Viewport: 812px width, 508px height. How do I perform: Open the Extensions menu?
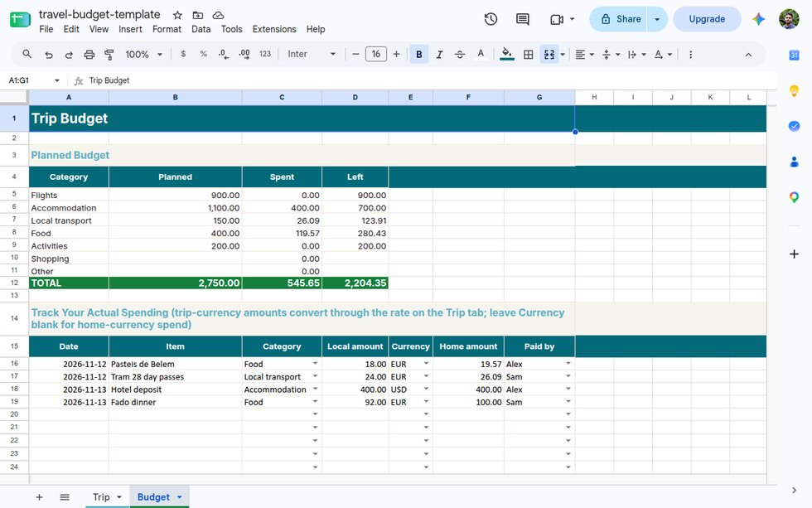tap(274, 29)
